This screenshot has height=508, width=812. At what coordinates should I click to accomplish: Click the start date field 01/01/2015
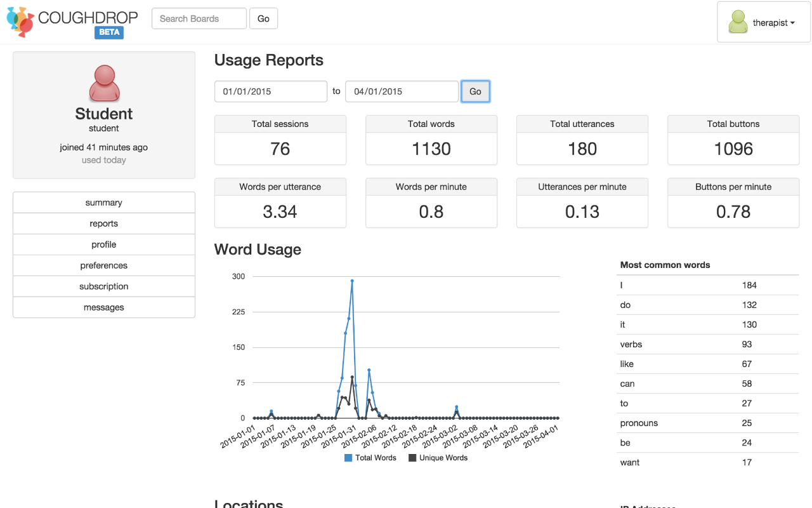[x=271, y=91]
